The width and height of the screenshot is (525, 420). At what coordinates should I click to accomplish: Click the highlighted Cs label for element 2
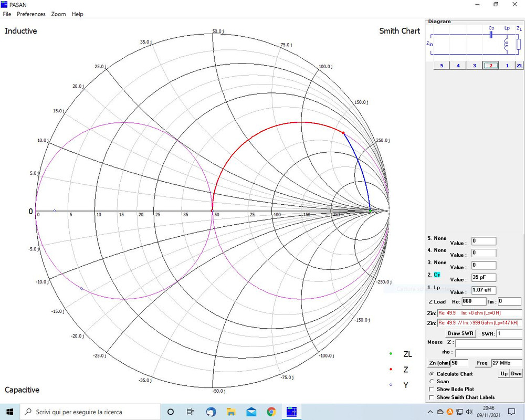pos(437,275)
